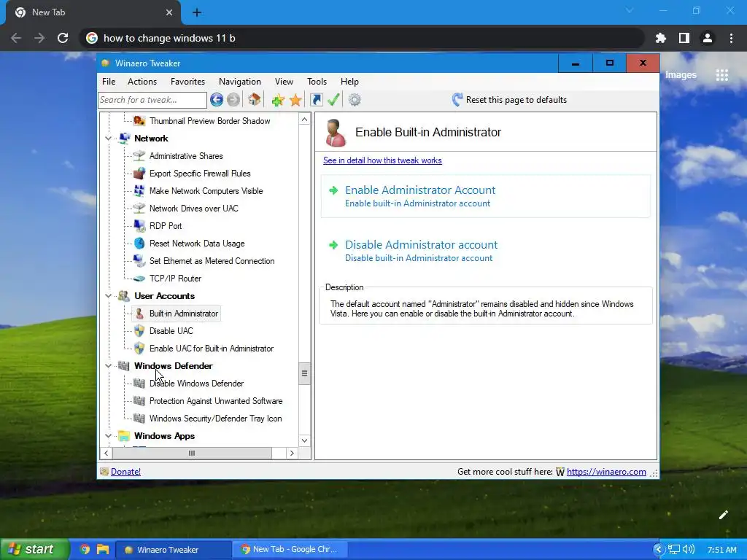Close the New Tab tab in Chrome
Viewport: 747px width, 560px height.
(x=169, y=12)
